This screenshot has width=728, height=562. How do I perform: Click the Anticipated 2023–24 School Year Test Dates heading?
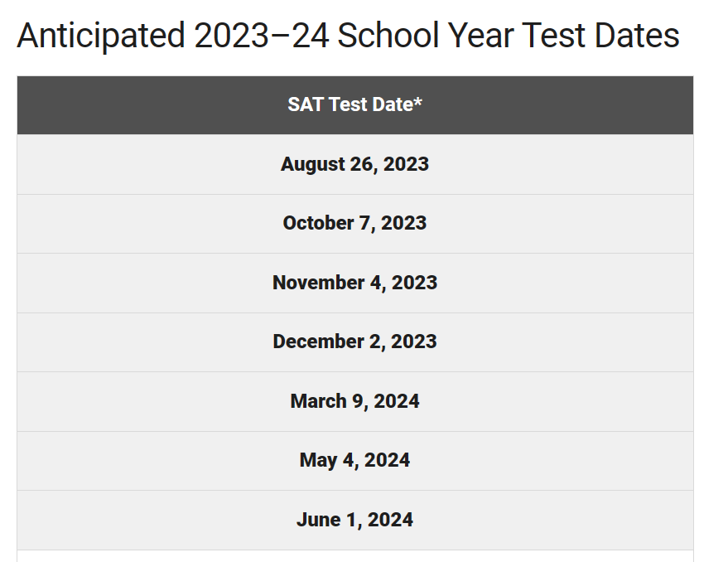tap(348, 36)
